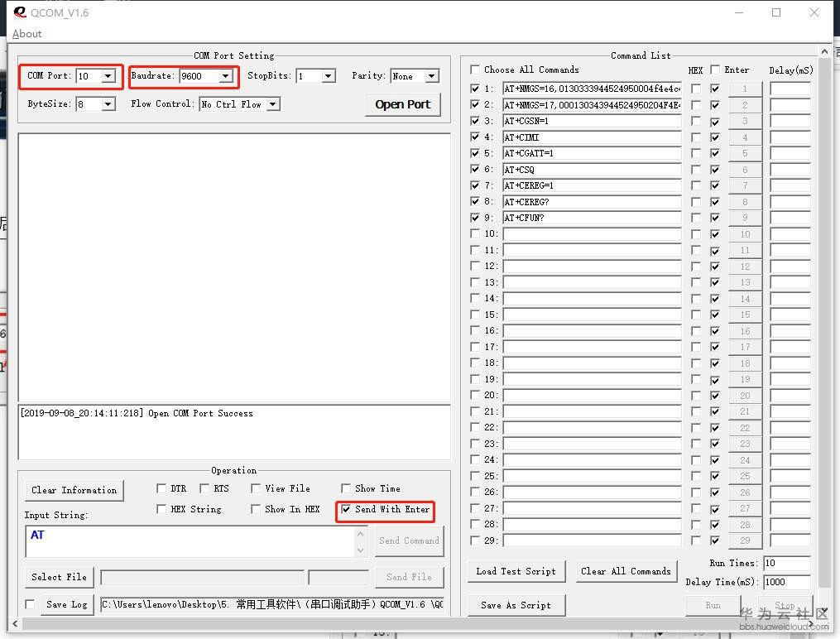Click command field with AT+CGSN=1
The image size is (840, 639).
pos(592,121)
